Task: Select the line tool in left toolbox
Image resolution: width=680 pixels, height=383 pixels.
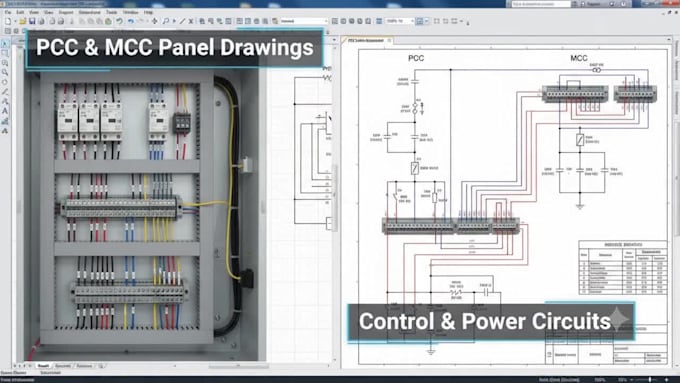Action: (x=5, y=92)
